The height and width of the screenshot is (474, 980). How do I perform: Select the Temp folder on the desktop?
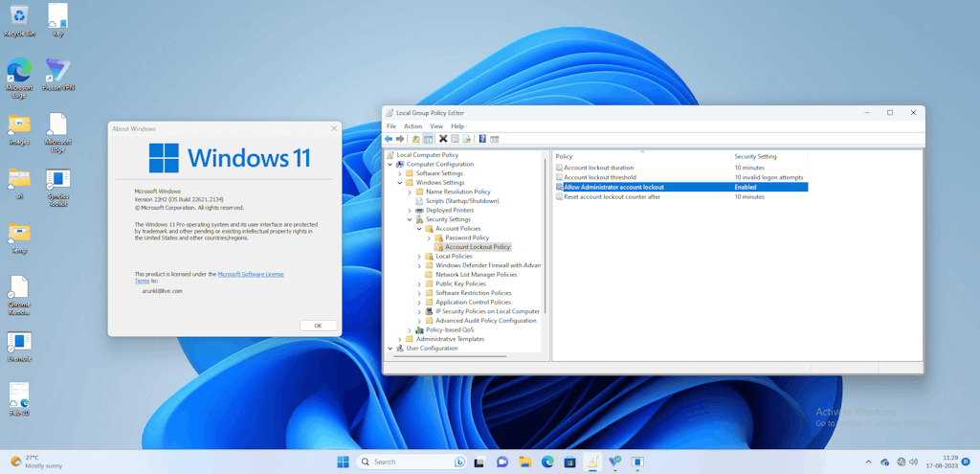click(x=19, y=237)
